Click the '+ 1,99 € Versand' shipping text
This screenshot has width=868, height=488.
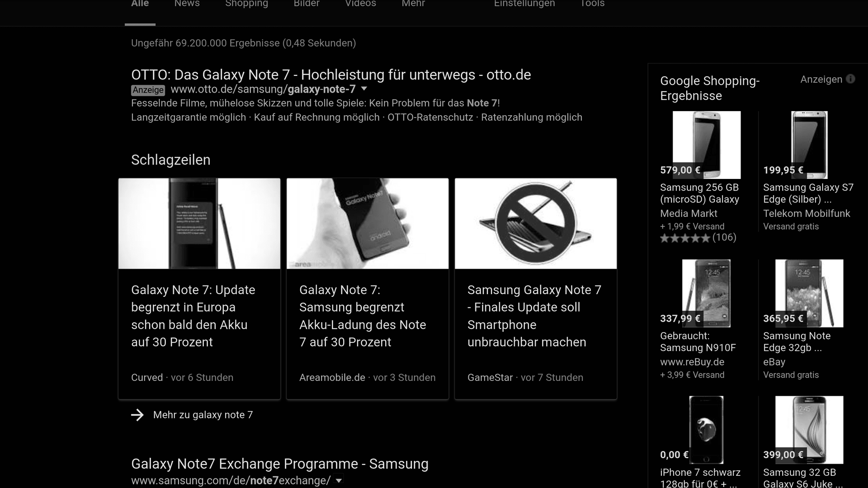692,226
